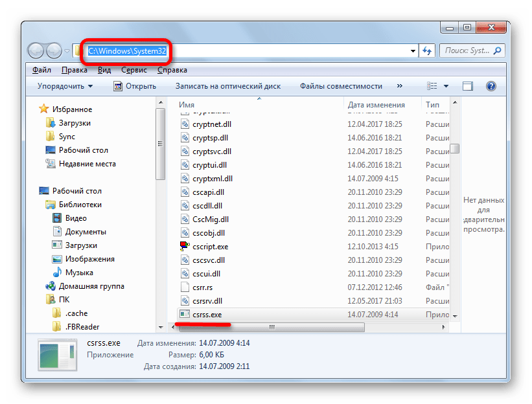Select the cryptui.dll file icon
Image resolution: width=532 pixels, height=404 pixels.
point(185,164)
